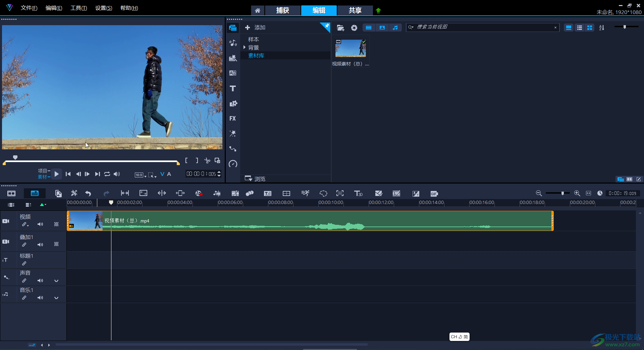Adjust the library thumbnail size slider
The image size is (644, 350).
point(625,27)
